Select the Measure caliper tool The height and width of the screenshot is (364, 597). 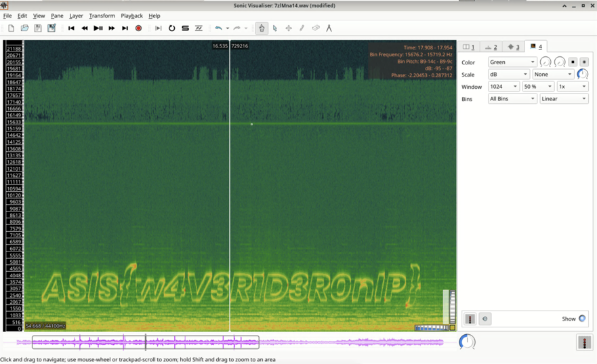tap(329, 28)
